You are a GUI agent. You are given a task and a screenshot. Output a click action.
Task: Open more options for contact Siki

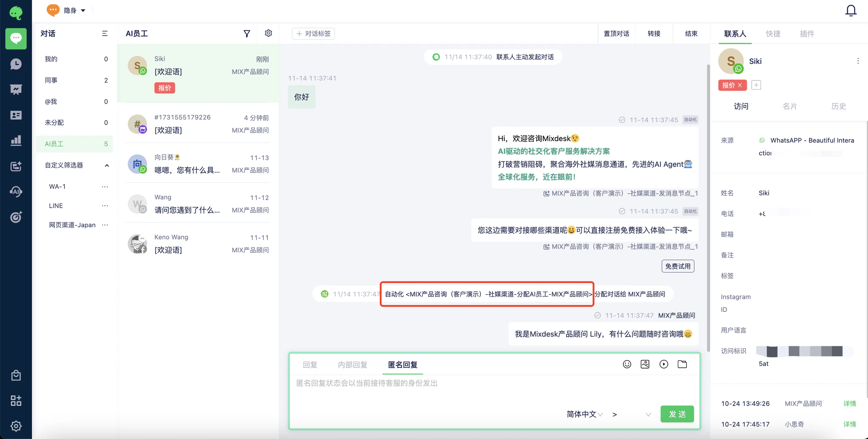pyautogui.click(x=858, y=61)
